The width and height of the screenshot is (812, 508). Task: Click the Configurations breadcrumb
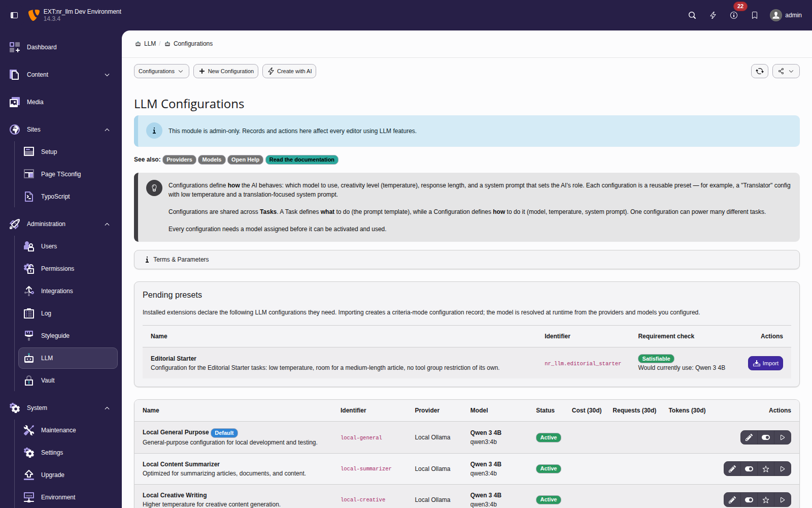[x=188, y=44]
